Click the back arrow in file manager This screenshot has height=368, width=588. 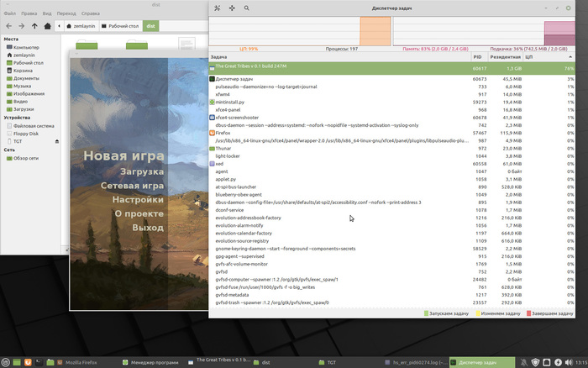[x=8, y=26]
